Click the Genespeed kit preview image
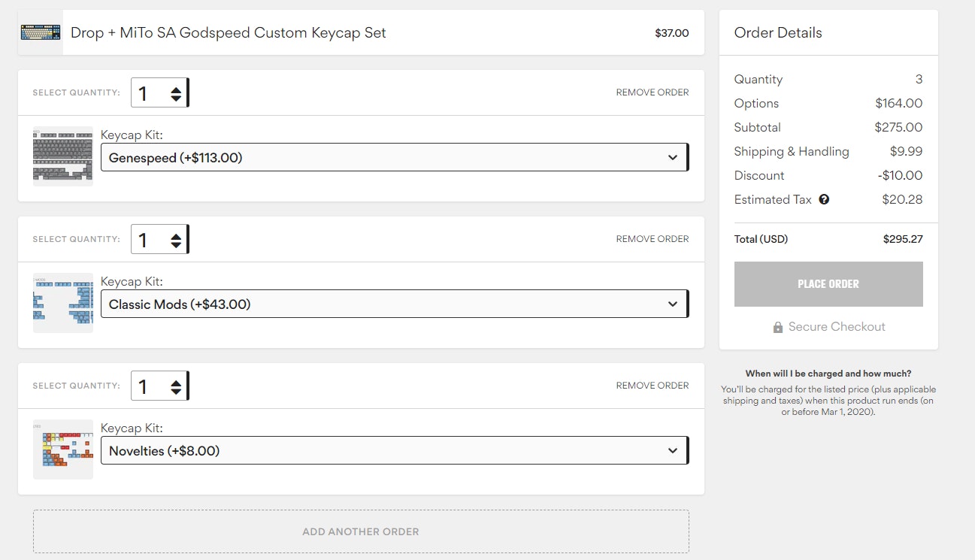Image resolution: width=975 pixels, height=560 pixels. (x=63, y=156)
